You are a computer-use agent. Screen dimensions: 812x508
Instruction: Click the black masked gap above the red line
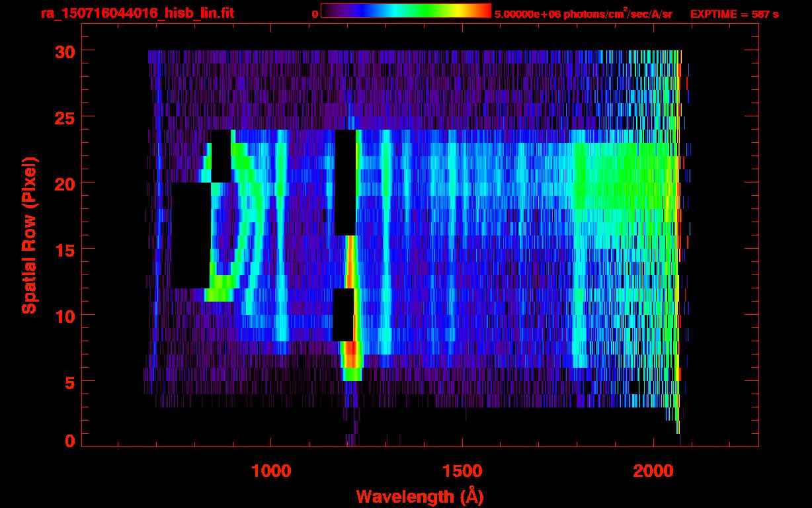pyautogui.click(x=346, y=183)
